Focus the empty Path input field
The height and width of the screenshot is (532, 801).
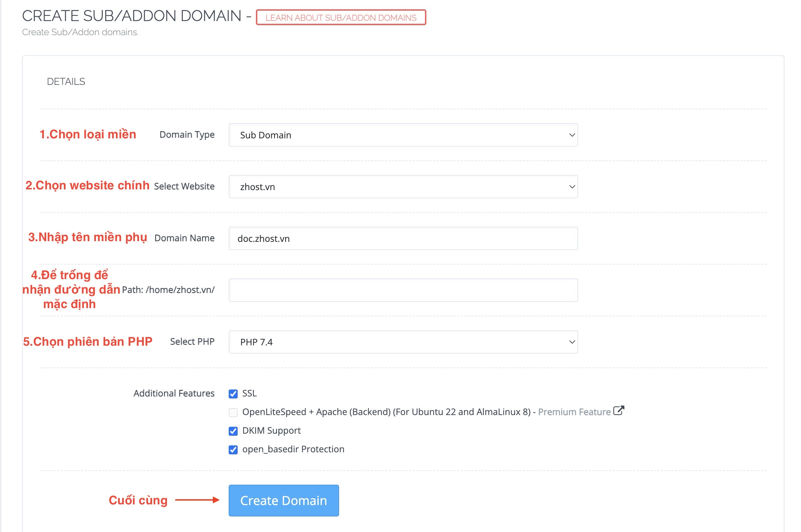pyautogui.click(x=403, y=290)
